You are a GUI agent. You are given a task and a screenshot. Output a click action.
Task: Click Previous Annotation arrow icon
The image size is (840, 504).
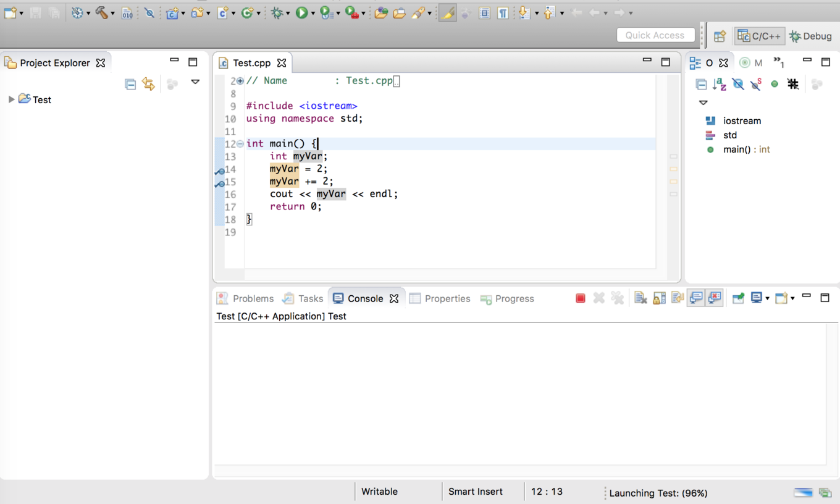point(548,12)
